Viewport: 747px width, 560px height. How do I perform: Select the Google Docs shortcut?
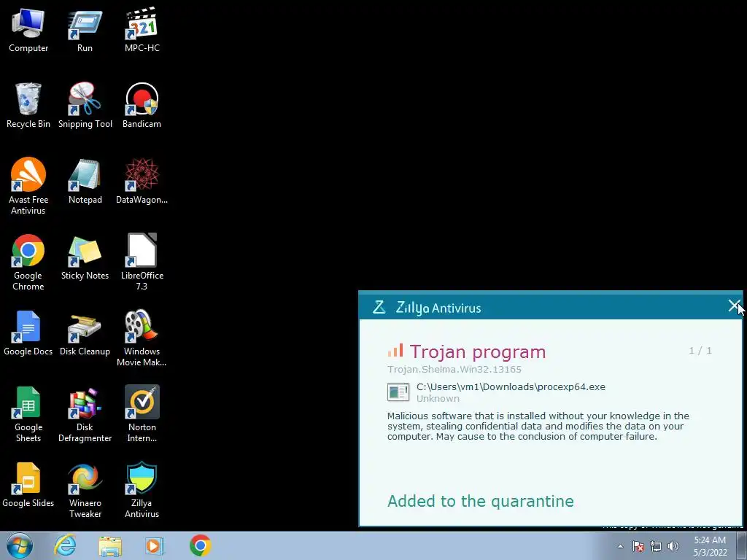click(x=28, y=333)
